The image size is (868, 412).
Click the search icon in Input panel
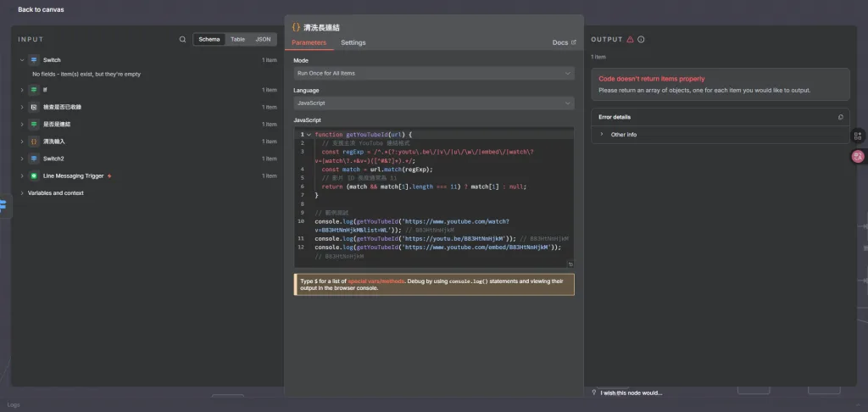pos(183,39)
